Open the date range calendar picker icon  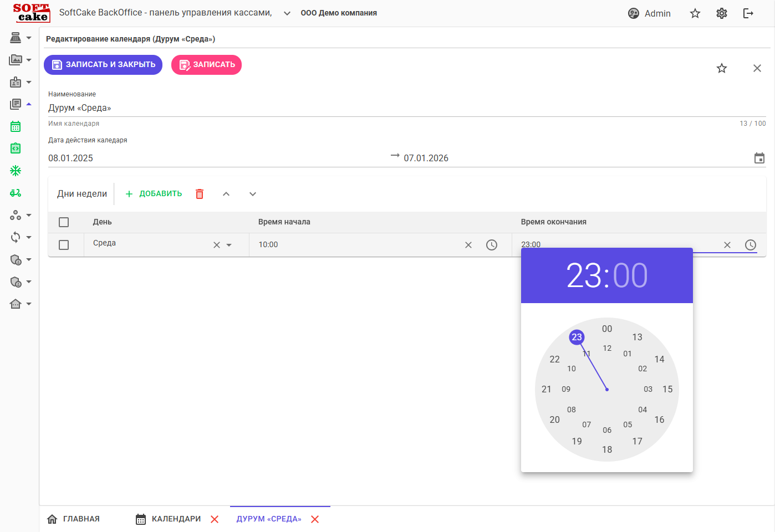759,158
